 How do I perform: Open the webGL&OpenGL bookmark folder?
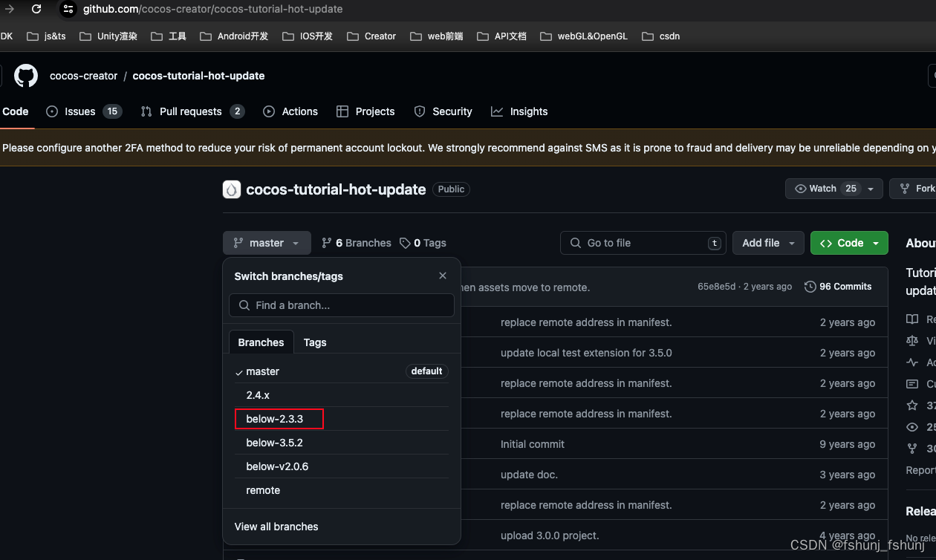click(x=584, y=36)
